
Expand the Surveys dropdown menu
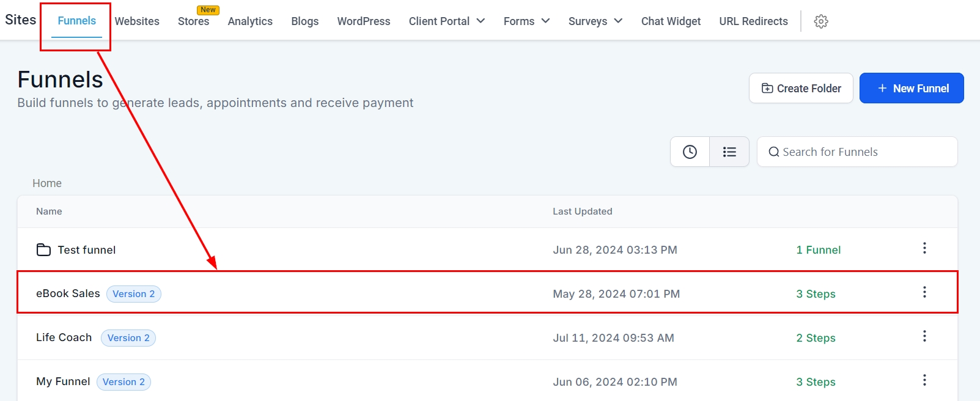tap(595, 21)
